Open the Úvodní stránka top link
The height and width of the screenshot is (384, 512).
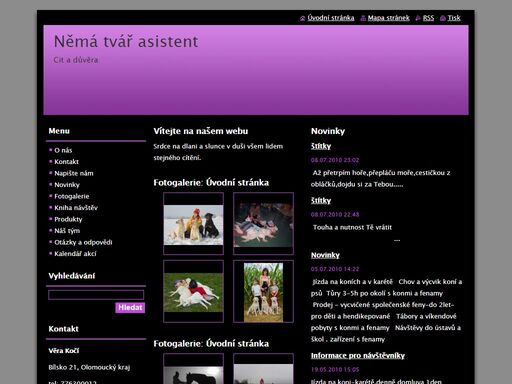(x=331, y=18)
